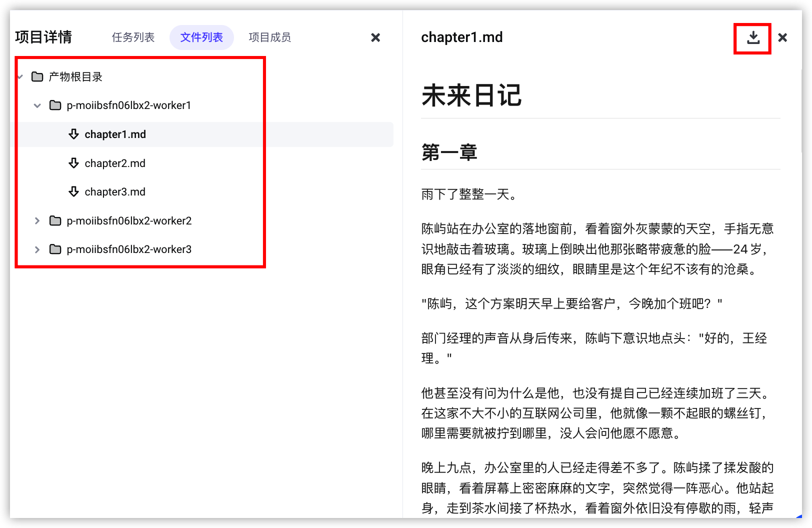
Task: Click the p-moiibsfn06lbx2-worker2 folder icon
Action: click(x=55, y=220)
